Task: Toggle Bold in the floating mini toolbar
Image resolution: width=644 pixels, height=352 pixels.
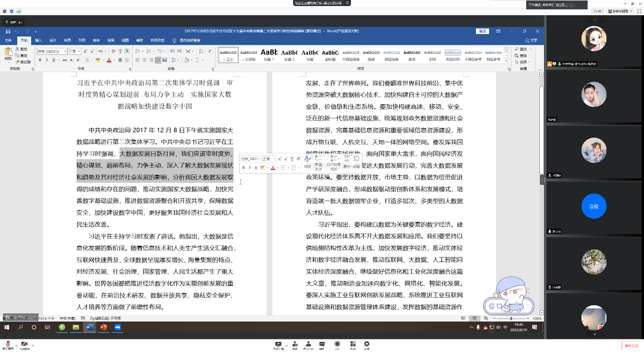Action: click(243, 168)
